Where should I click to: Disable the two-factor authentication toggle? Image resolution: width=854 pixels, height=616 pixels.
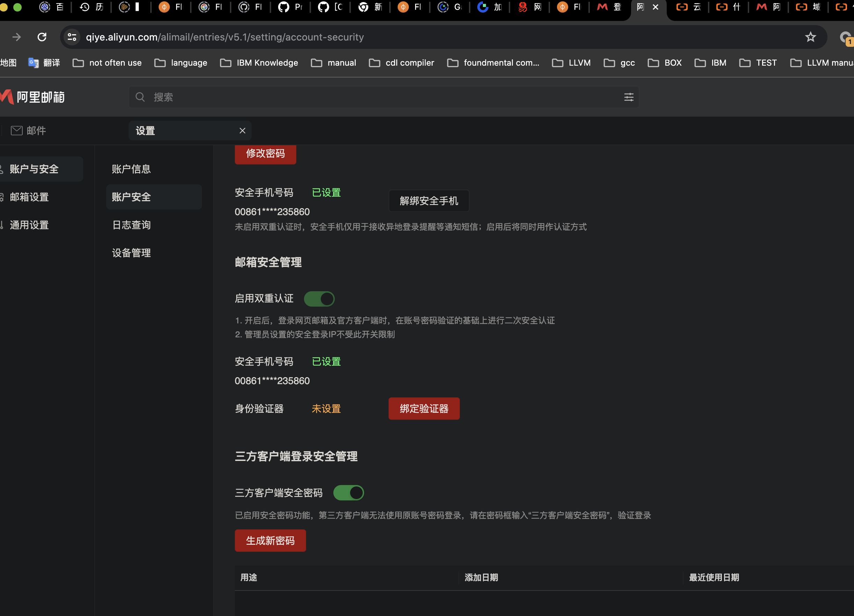point(319,299)
